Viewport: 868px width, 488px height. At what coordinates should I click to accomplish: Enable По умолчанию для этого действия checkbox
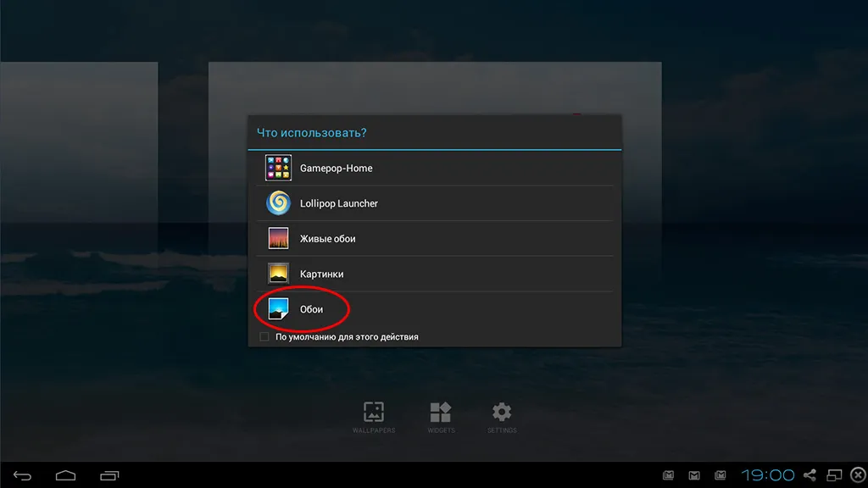coord(264,336)
